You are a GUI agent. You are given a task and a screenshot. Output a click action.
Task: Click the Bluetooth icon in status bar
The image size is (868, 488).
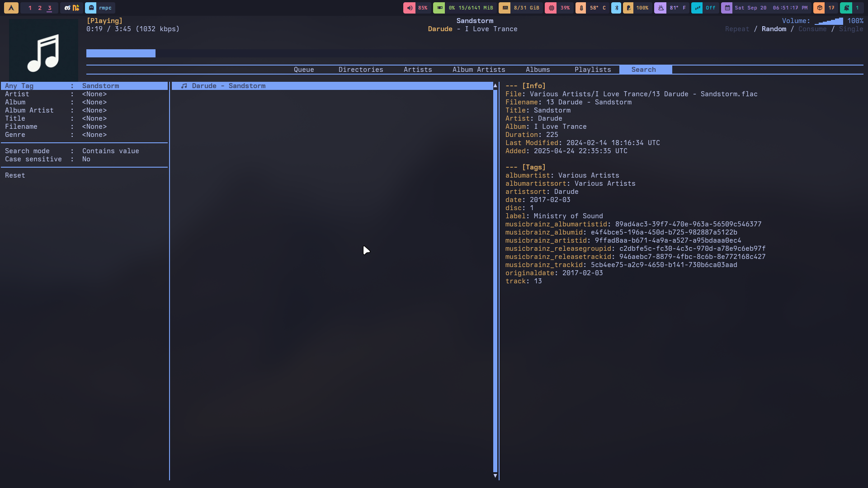pyautogui.click(x=616, y=8)
